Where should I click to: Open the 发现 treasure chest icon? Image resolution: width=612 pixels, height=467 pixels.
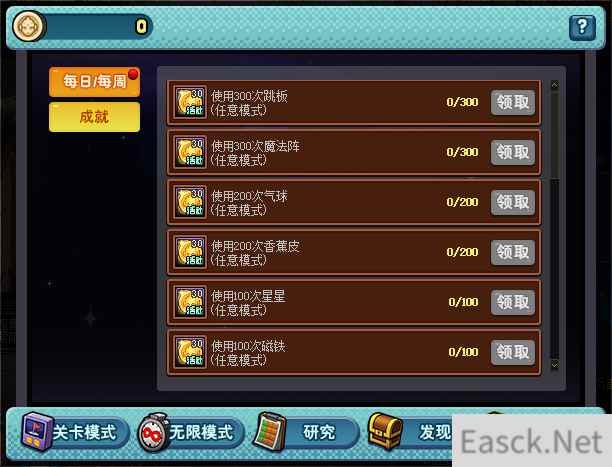point(386,431)
